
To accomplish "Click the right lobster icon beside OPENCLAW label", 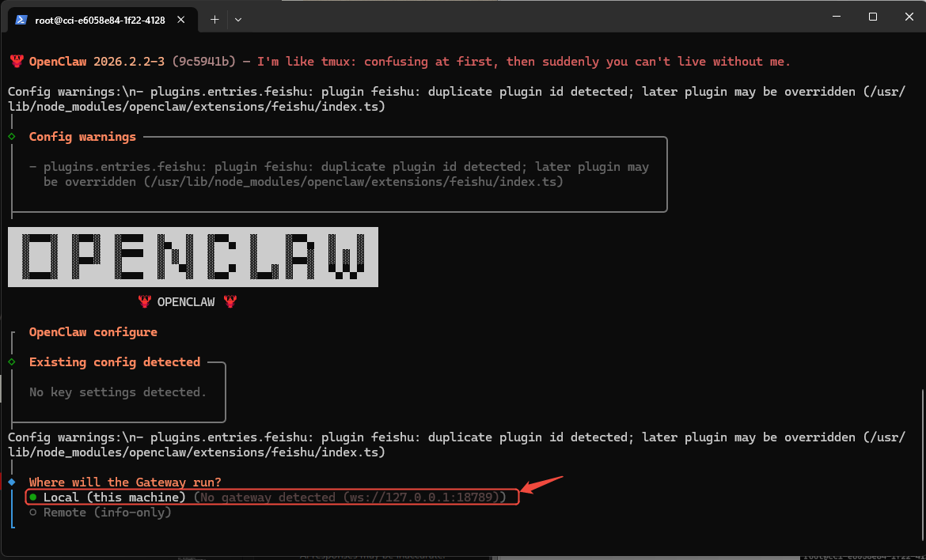I will click(x=230, y=301).
